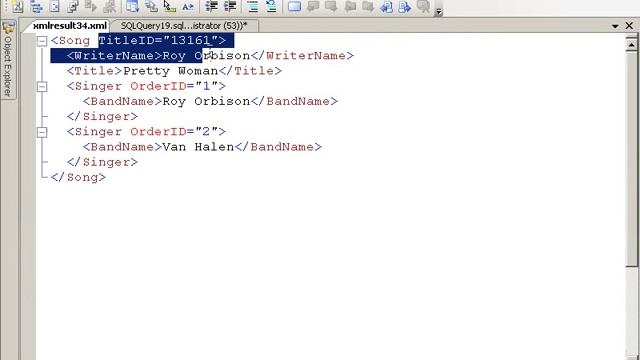Click the next bookmark in folder icon

(x=368, y=6)
